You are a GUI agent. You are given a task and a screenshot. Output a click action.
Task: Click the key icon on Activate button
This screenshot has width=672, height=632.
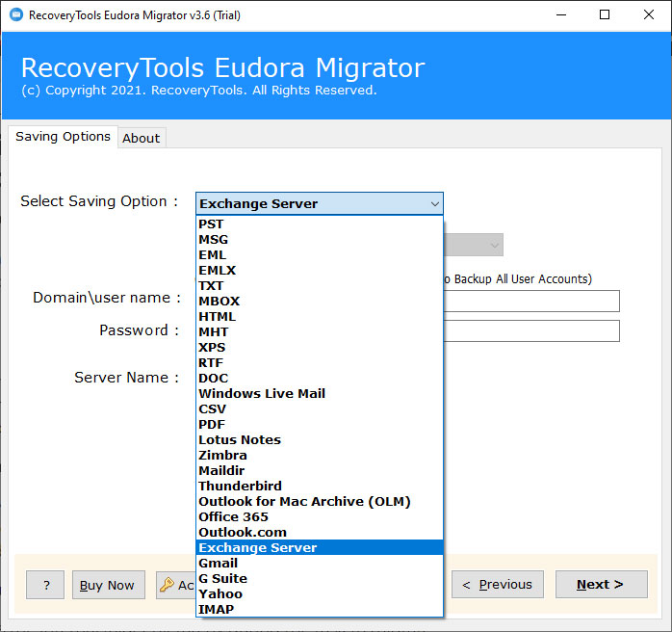coord(167,585)
